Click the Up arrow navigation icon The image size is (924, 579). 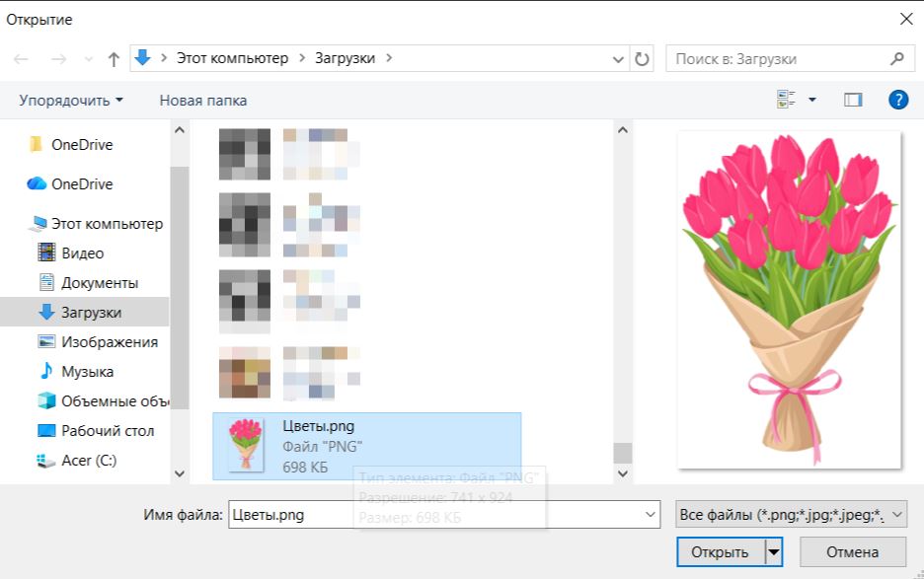(114, 59)
